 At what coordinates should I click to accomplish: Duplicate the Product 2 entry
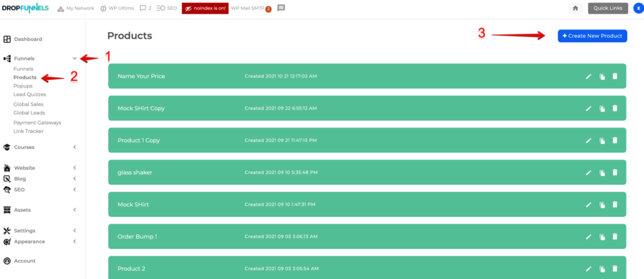602,268
